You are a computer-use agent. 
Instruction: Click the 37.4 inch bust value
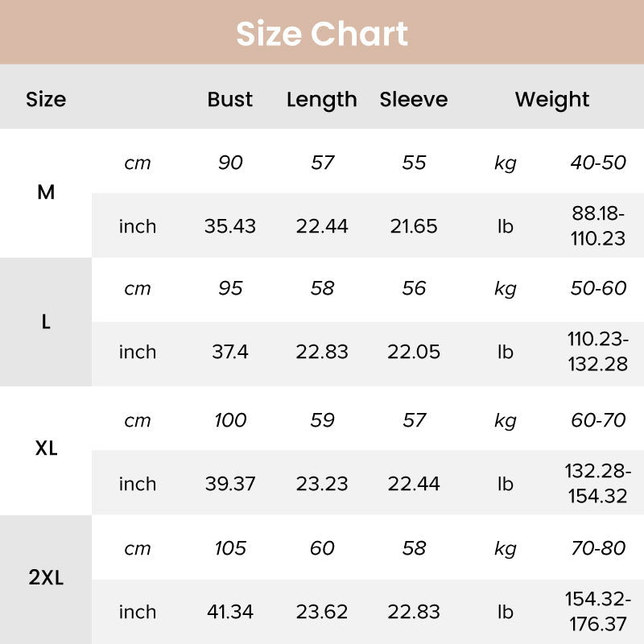(230, 353)
